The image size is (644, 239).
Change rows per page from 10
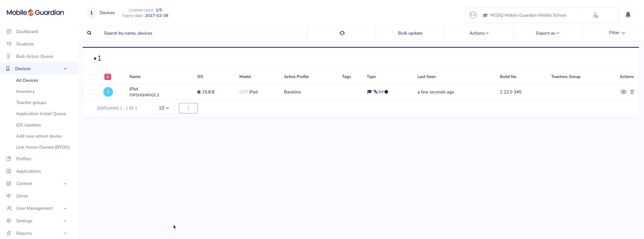pos(164,108)
